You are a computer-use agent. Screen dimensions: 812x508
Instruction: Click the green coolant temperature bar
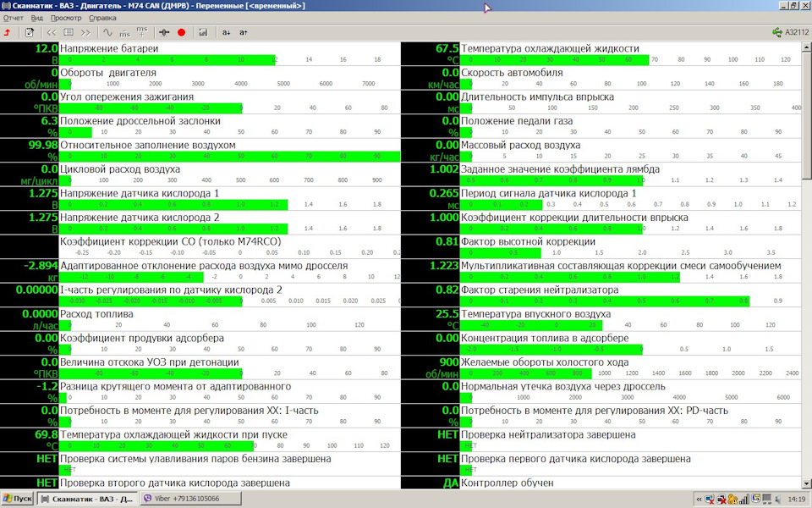pyautogui.click(x=554, y=59)
